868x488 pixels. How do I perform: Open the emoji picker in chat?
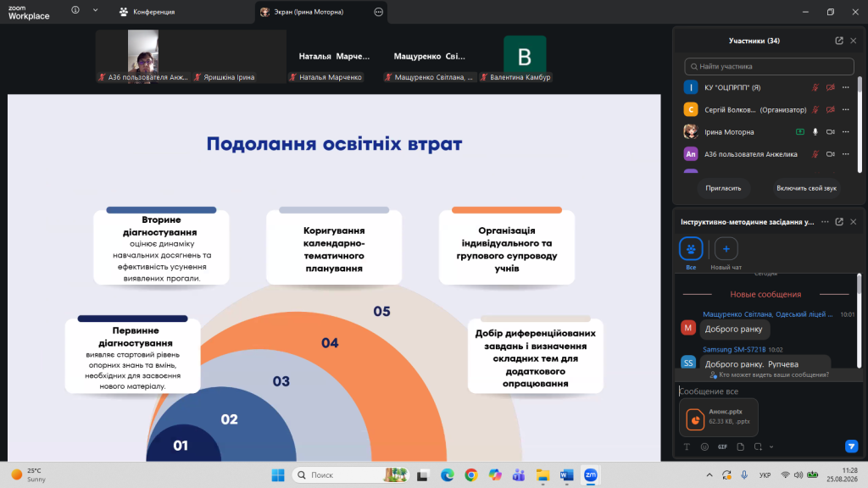coord(704,446)
